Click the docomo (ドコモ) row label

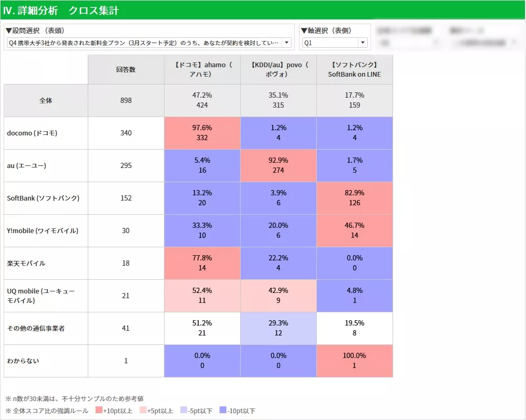32,133
